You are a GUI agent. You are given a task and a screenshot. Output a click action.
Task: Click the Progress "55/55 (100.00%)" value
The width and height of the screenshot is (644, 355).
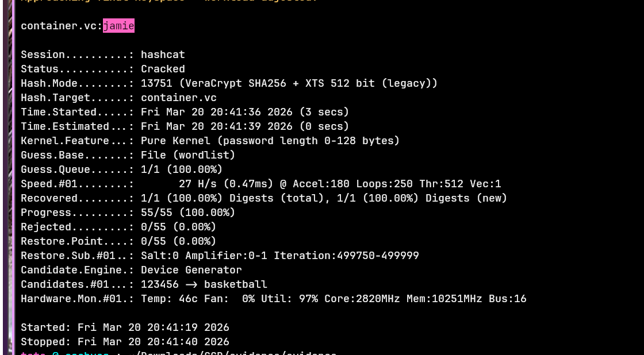click(x=188, y=213)
